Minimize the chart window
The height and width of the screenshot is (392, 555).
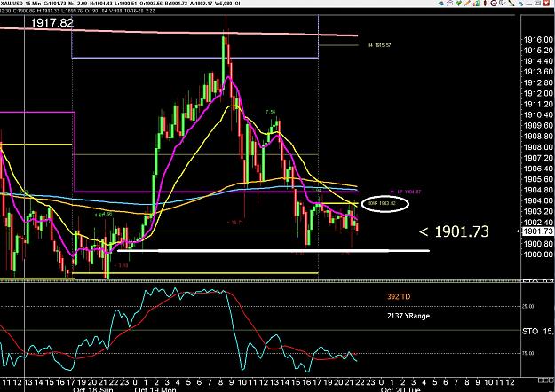click(x=529, y=4)
